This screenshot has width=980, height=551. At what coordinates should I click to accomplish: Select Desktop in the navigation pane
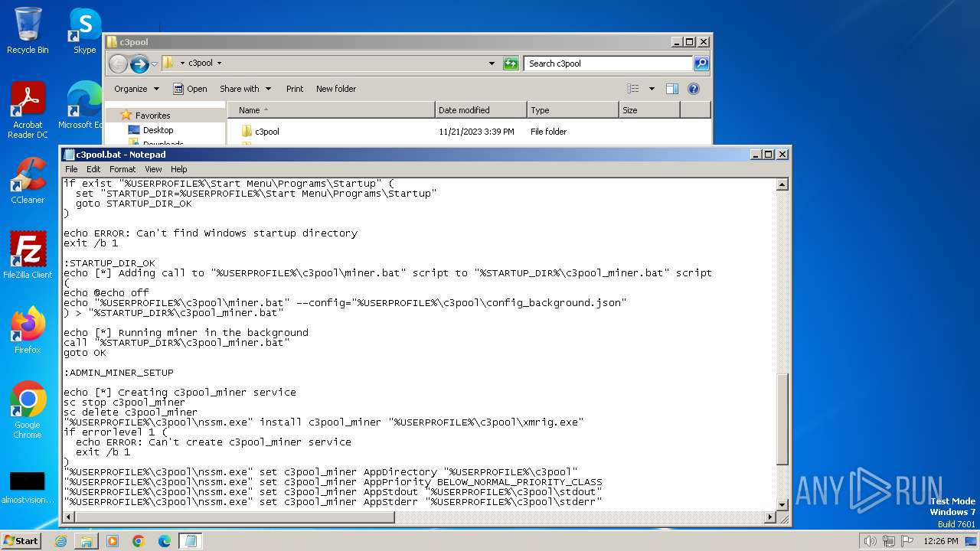tap(158, 130)
